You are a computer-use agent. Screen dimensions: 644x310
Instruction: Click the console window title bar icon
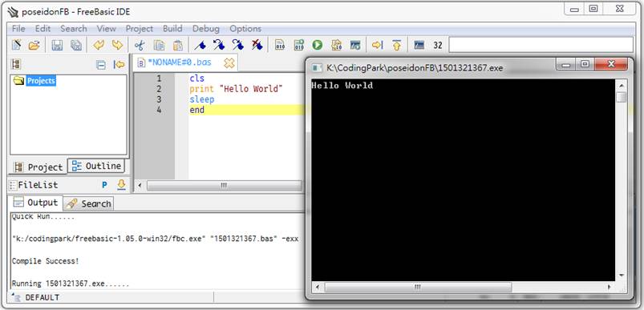click(318, 67)
